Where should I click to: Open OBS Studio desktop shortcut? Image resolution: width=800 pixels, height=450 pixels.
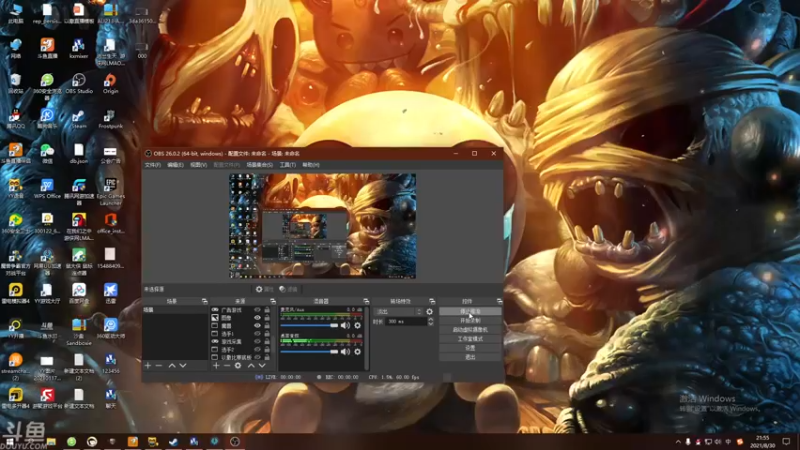[79, 84]
